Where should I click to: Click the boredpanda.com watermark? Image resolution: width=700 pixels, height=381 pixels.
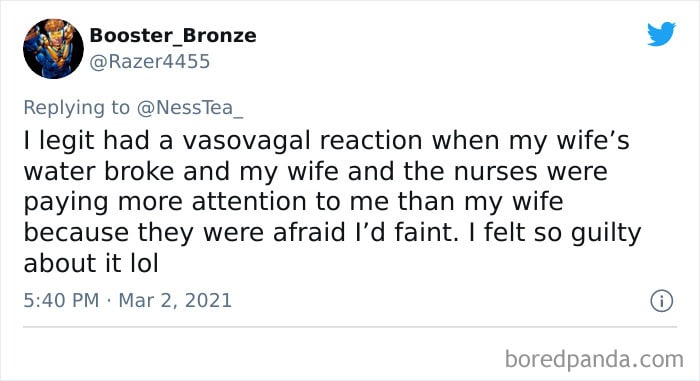[594, 359]
